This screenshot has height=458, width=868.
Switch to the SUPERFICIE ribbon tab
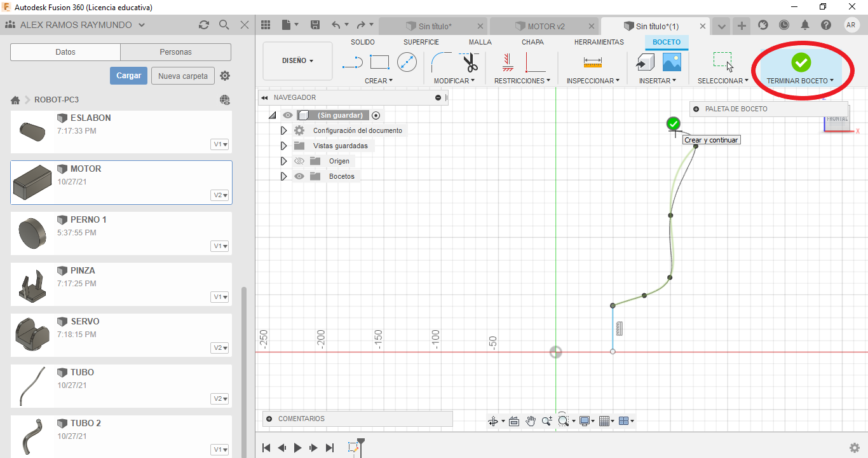(421, 42)
